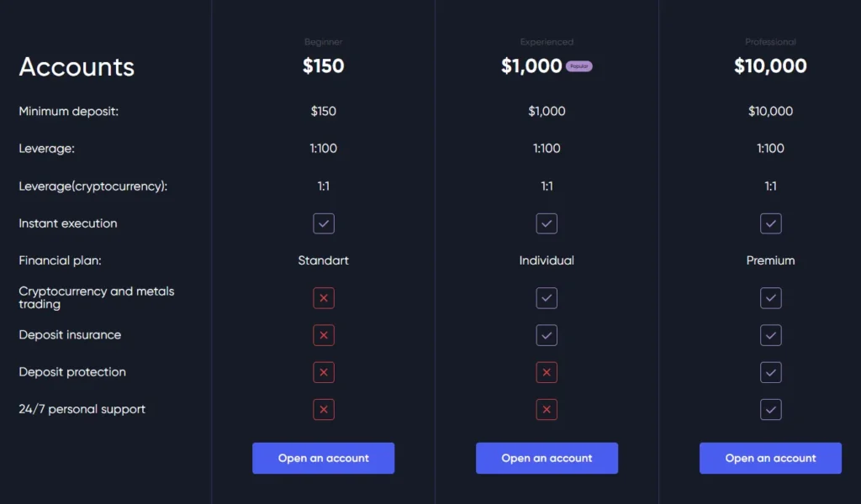Click Professional Deposit insurance checkmark box

(770, 335)
